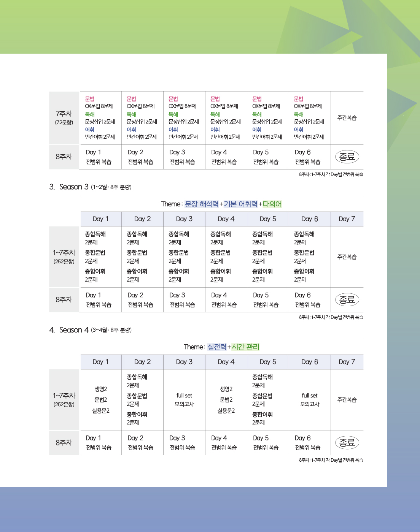
Task: Click highlighted theme text 문장 해석력
Action: tap(202, 204)
